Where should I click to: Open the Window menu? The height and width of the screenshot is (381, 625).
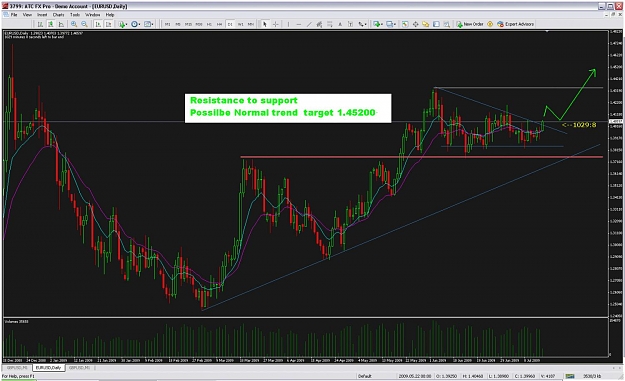[x=92, y=15]
